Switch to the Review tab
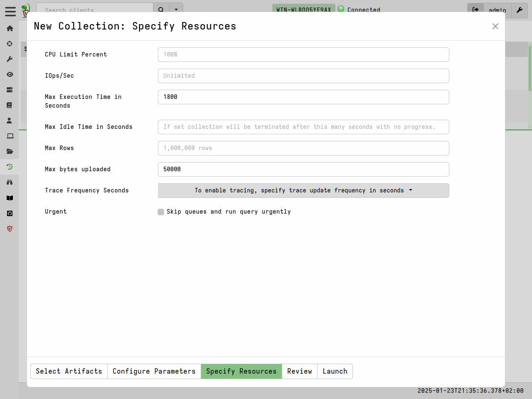532x399 pixels. [x=299, y=371]
